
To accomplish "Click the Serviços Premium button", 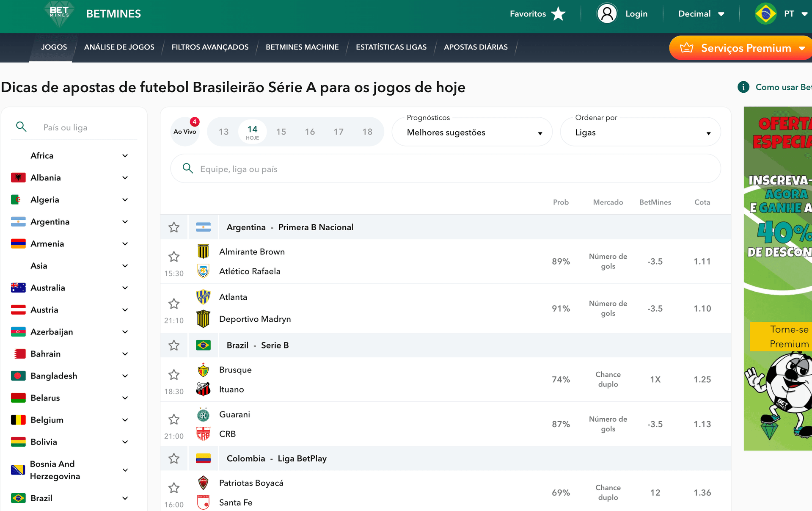I will [741, 48].
